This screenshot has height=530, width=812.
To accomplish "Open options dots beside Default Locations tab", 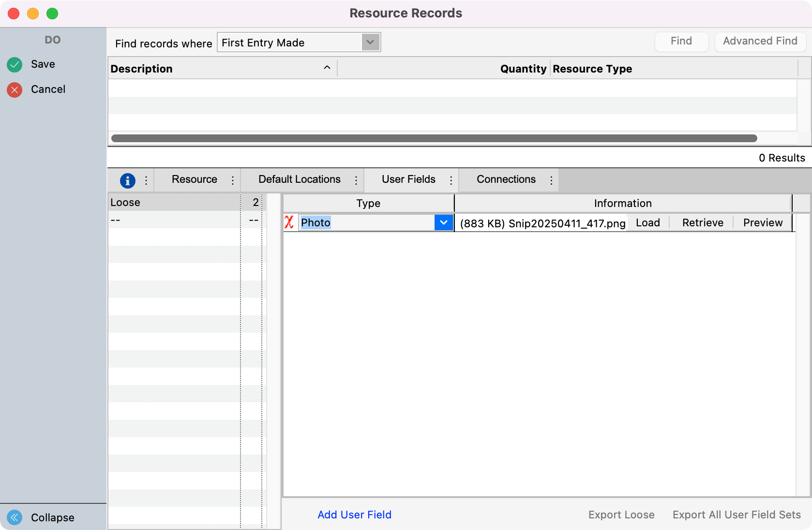I will [356, 180].
